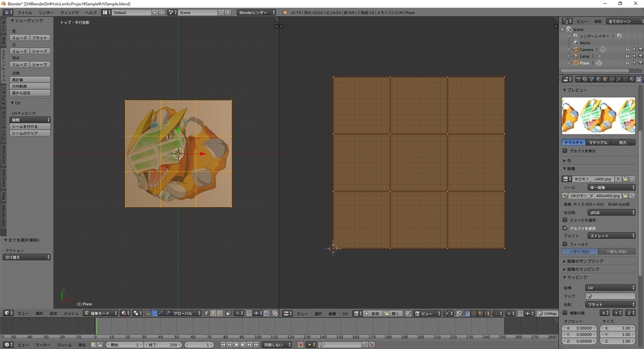Open the Blenderレンダー engine dropdown
The image size is (644, 349).
click(257, 13)
